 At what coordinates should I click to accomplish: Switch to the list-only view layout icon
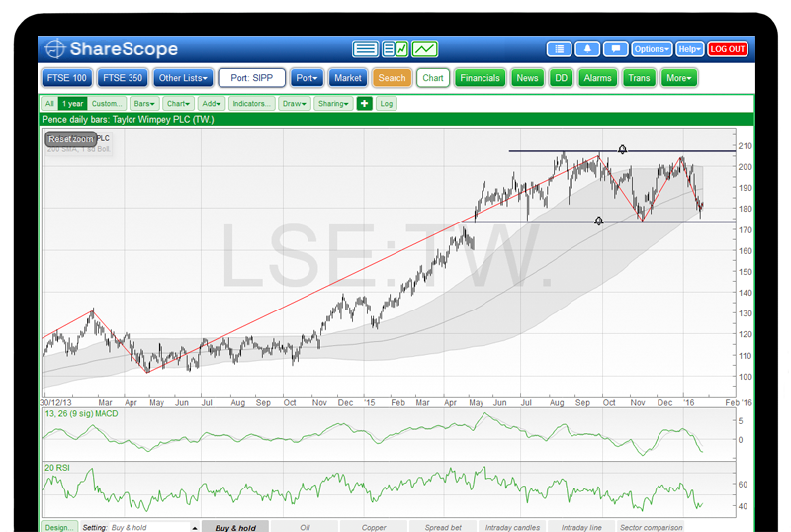point(366,49)
